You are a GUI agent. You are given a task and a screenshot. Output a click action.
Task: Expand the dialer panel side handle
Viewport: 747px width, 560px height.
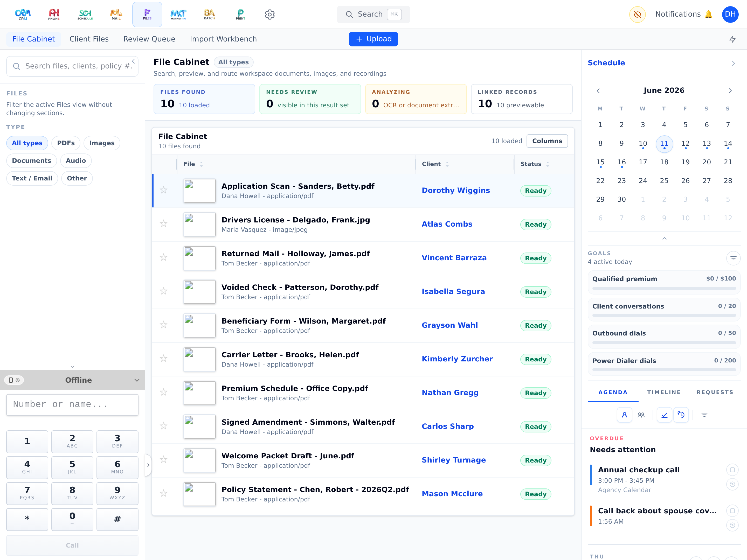pos(148,465)
